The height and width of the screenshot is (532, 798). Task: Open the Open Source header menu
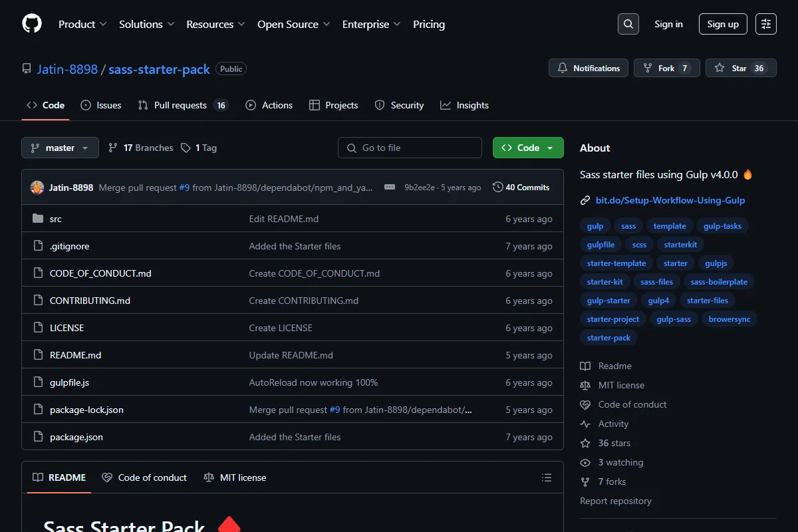click(293, 24)
